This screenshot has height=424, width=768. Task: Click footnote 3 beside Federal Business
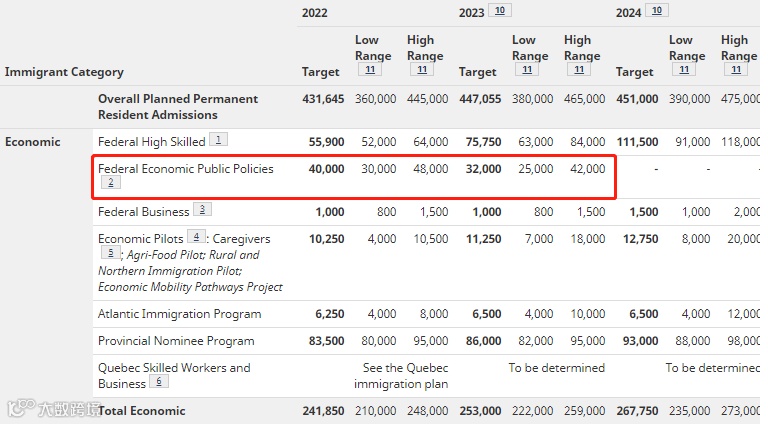(202, 210)
